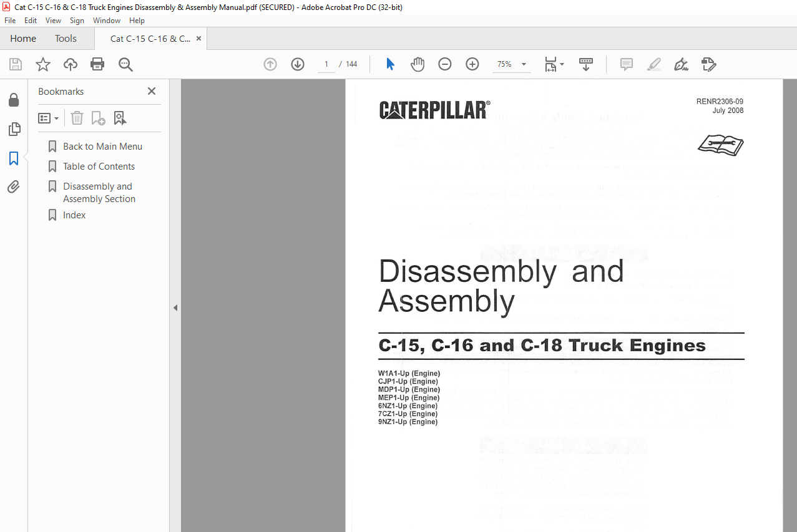Add document to starred favorites
Screen dimensions: 797x532
pos(43,64)
